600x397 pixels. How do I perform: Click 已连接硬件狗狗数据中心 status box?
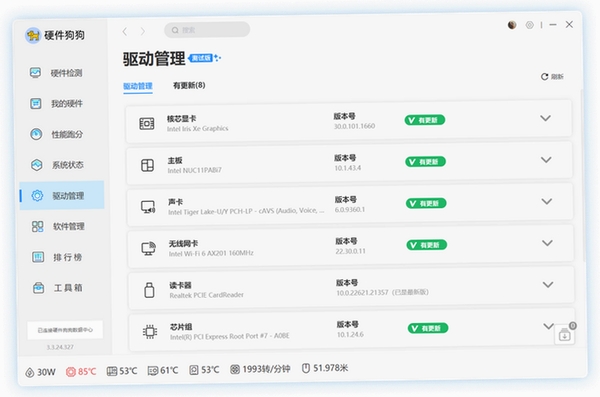[x=65, y=330]
